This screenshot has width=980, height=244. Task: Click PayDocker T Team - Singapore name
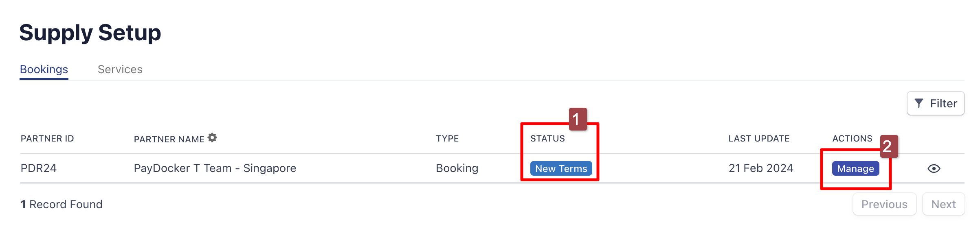[x=215, y=168]
